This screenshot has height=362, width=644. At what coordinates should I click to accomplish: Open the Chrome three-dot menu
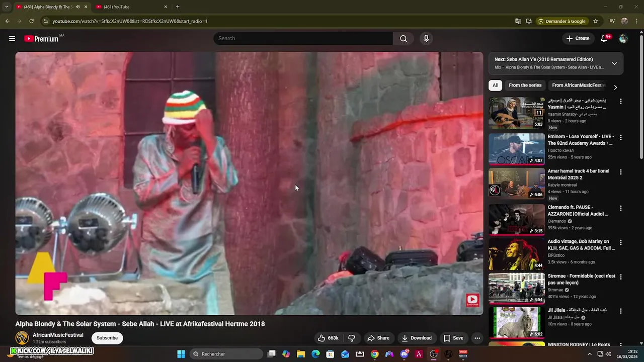click(x=636, y=21)
